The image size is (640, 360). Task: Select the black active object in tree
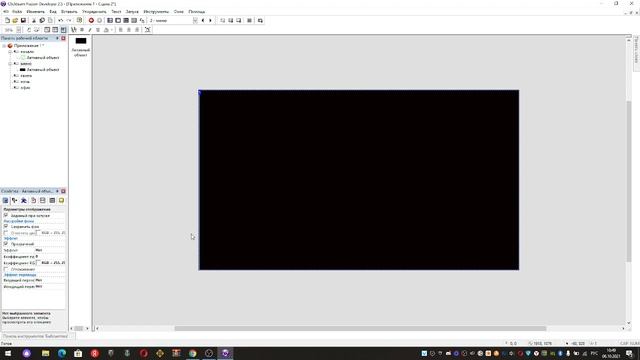point(39,70)
